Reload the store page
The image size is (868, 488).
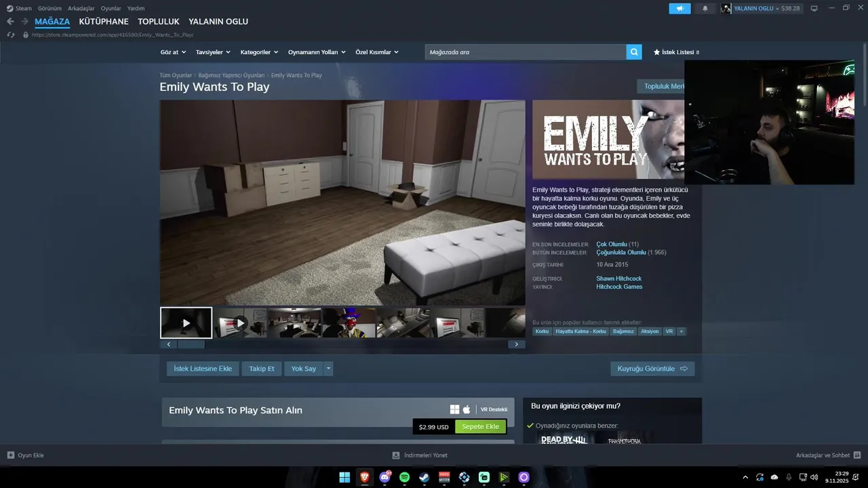point(10,35)
